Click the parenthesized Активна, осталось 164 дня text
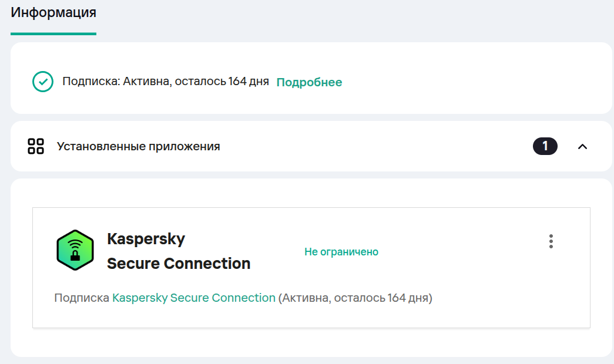614x364 pixels. (355, 298)
